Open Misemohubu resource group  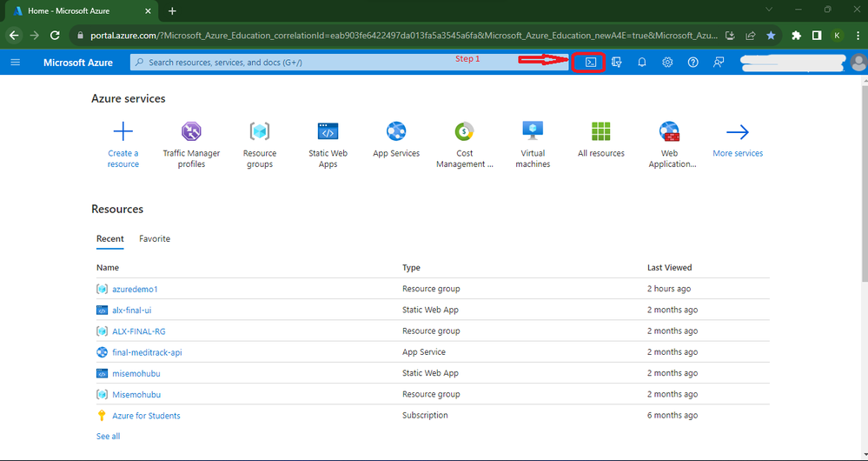(x=136, y=395)
